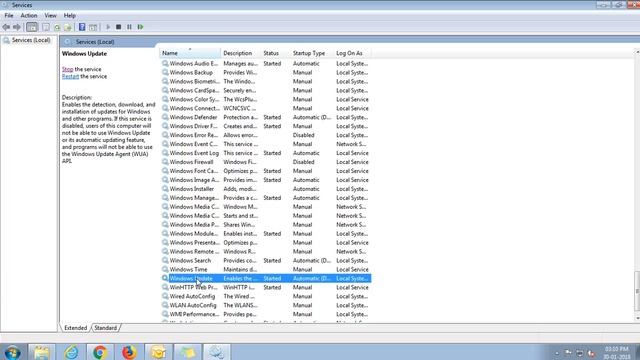Click the Properties toolbar icon
Viewport: 640px width, 360px height.
tap(46, 27)
